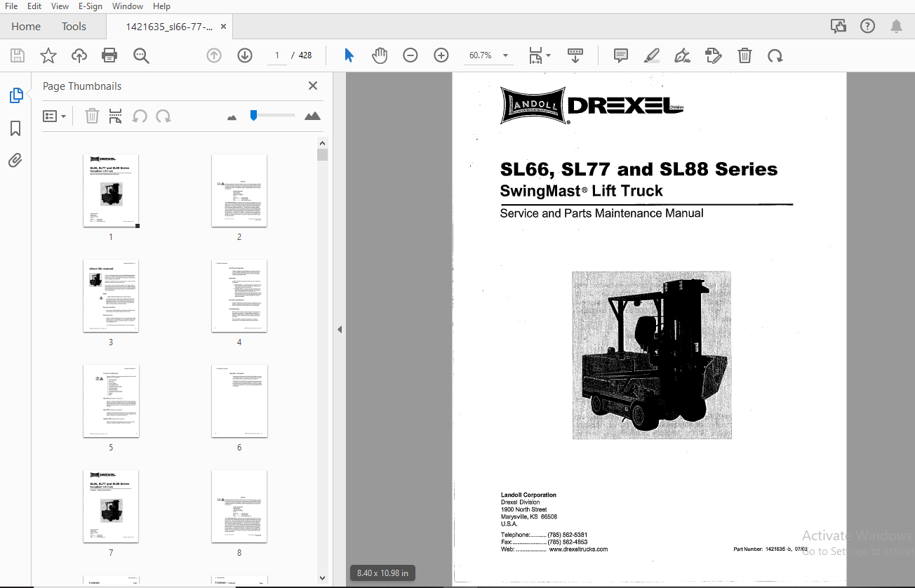The image size is (915, 588).
Task: Click thumbnails panel scroll down arrow
Action: click(x=322, y=577)
